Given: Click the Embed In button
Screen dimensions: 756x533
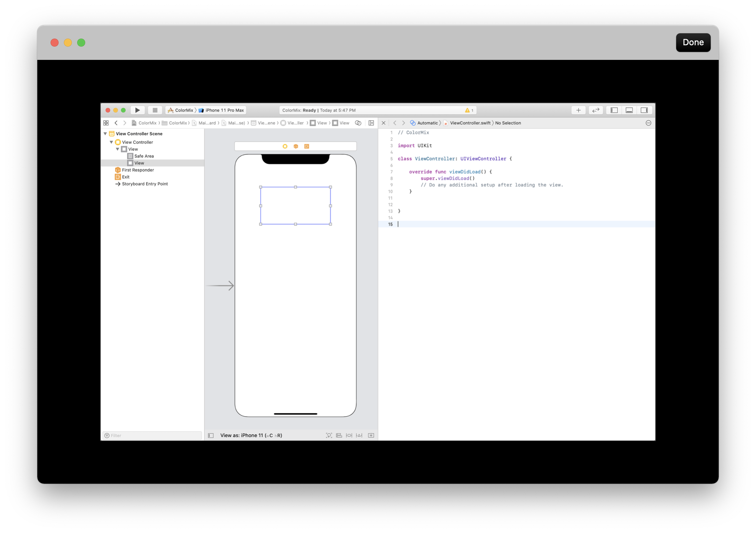Looking at the screenshot, I should [371, 435].
